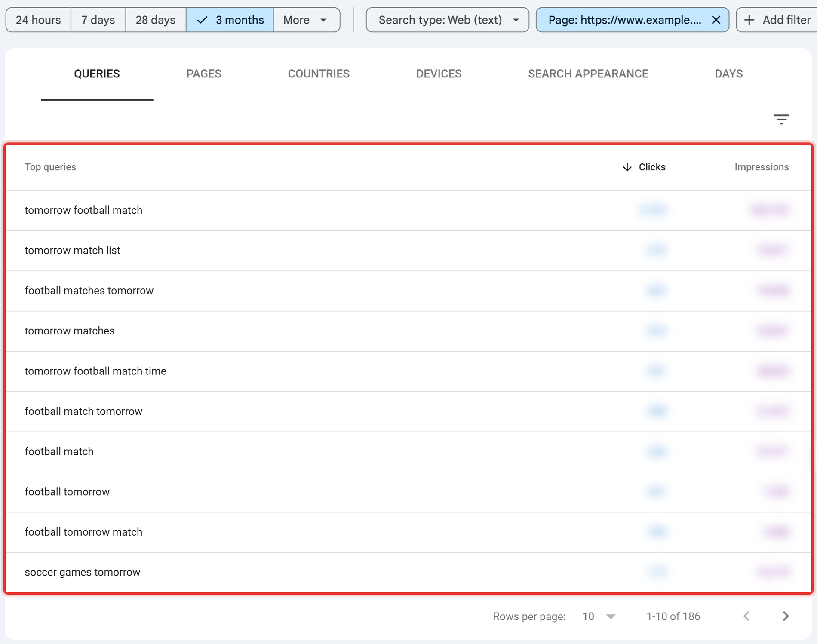Select the 28 days date range
Screen dimensions: 817x644
(155, 20)
